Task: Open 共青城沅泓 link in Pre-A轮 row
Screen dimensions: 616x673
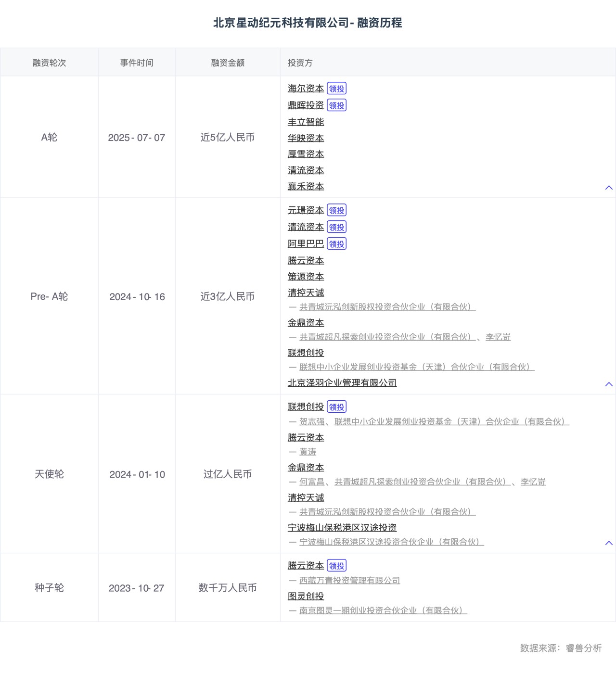Action: (x=387, y=307)
